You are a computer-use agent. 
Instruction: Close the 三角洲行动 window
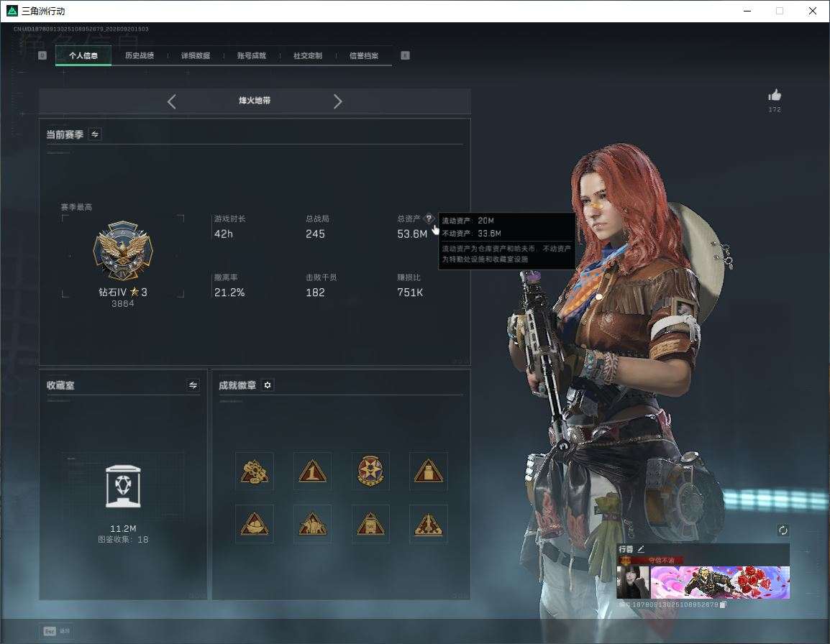pos(813,11)
